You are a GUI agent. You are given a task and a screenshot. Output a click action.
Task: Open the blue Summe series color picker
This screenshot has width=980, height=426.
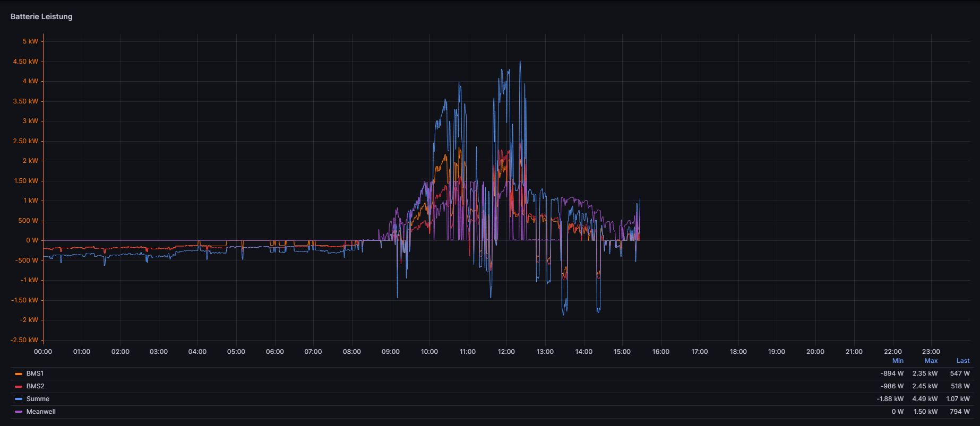point(19,399)
